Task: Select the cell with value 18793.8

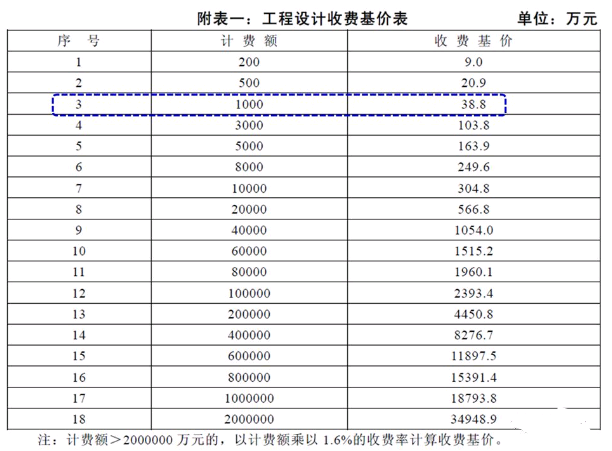Action: click(x=474, y=398)
